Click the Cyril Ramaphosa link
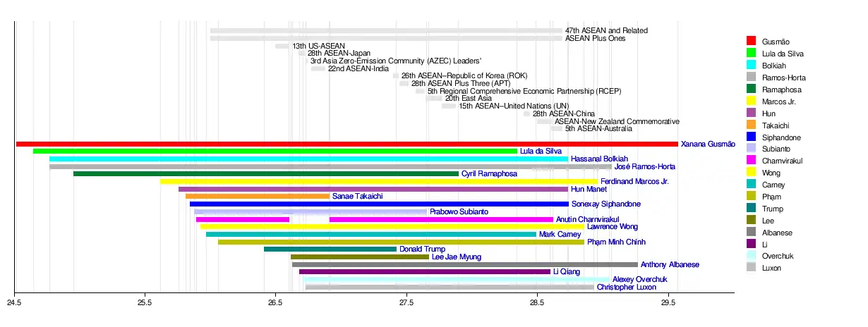 point(489,173)
